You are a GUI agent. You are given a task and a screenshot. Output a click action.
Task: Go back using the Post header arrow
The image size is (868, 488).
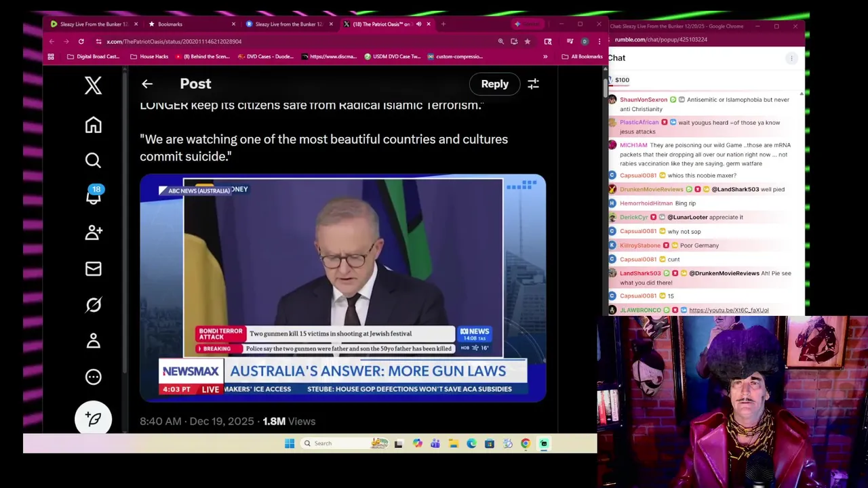[x=147, y=84]
